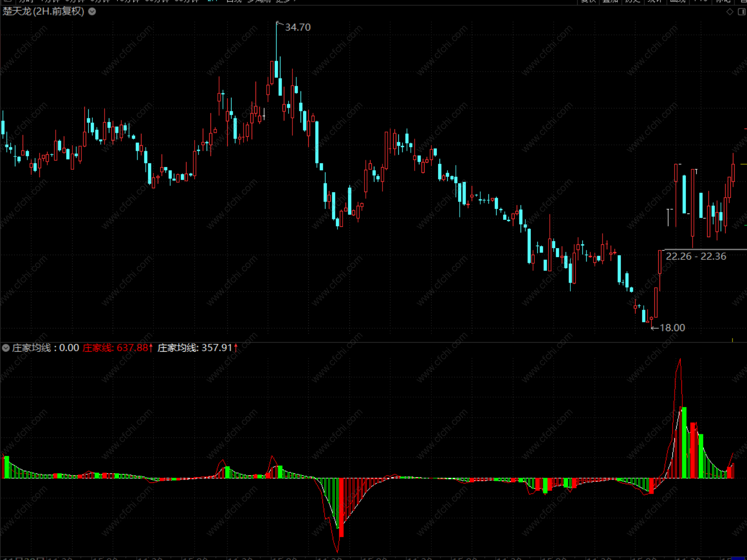Click the 34.70 high price label
Screen dimensions: 747x560
click(298, 27)
